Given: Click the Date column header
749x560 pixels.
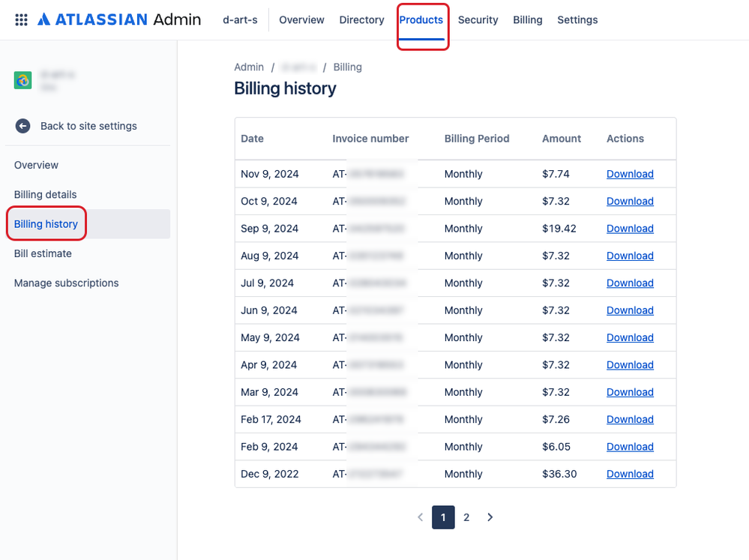Looking at the screenshot, I should 252,139.
